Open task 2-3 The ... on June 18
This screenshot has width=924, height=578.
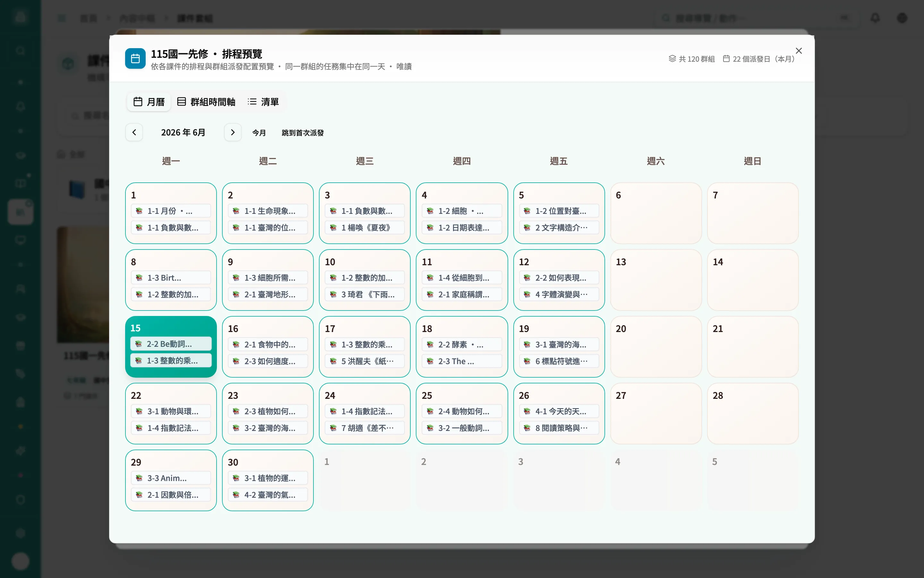(x=462, y=361)
